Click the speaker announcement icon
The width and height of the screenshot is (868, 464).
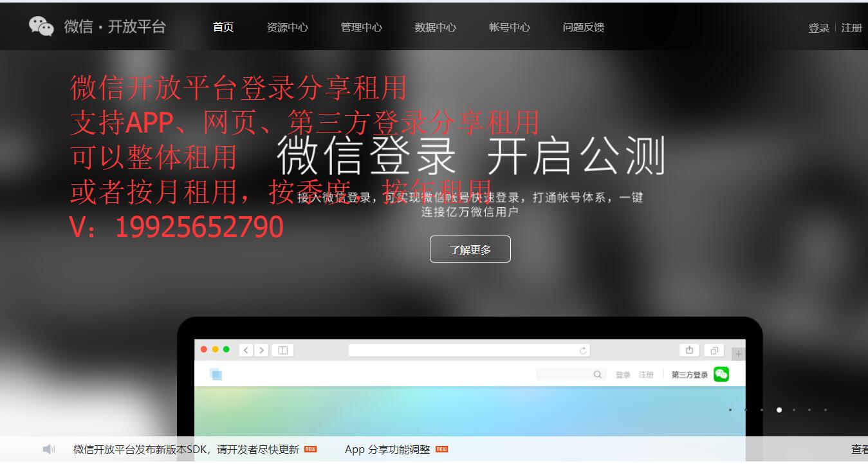pyautogui.click(x=49, y=449)
